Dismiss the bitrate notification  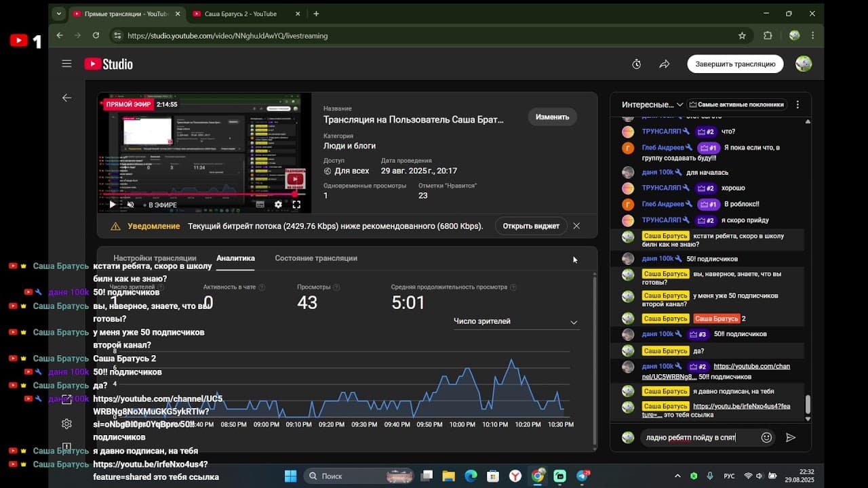(576, 226)
